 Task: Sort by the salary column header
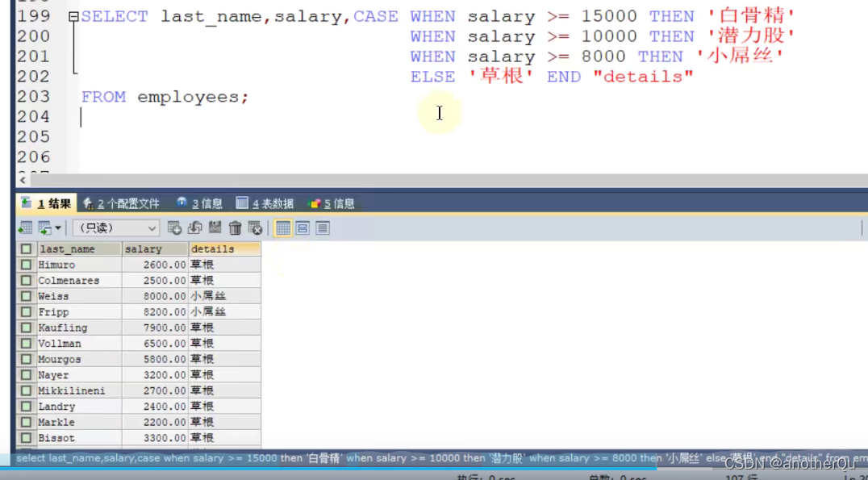[156, 249]
